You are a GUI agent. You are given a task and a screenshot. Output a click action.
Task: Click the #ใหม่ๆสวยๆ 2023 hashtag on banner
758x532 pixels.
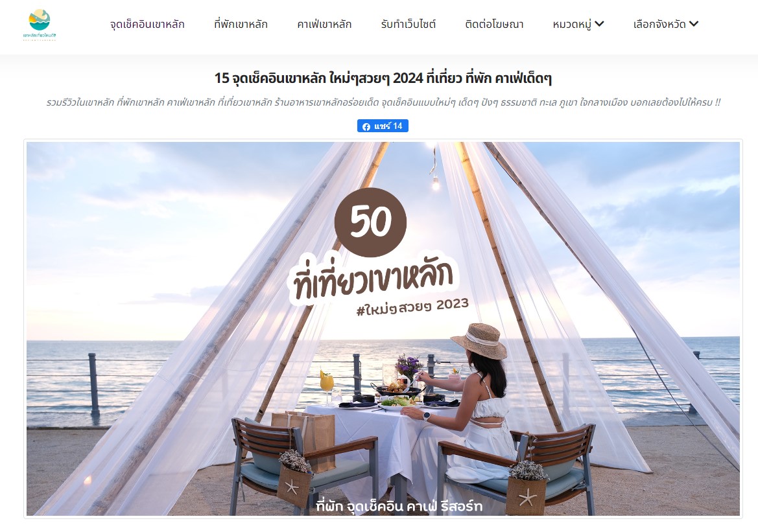point(412,307)
